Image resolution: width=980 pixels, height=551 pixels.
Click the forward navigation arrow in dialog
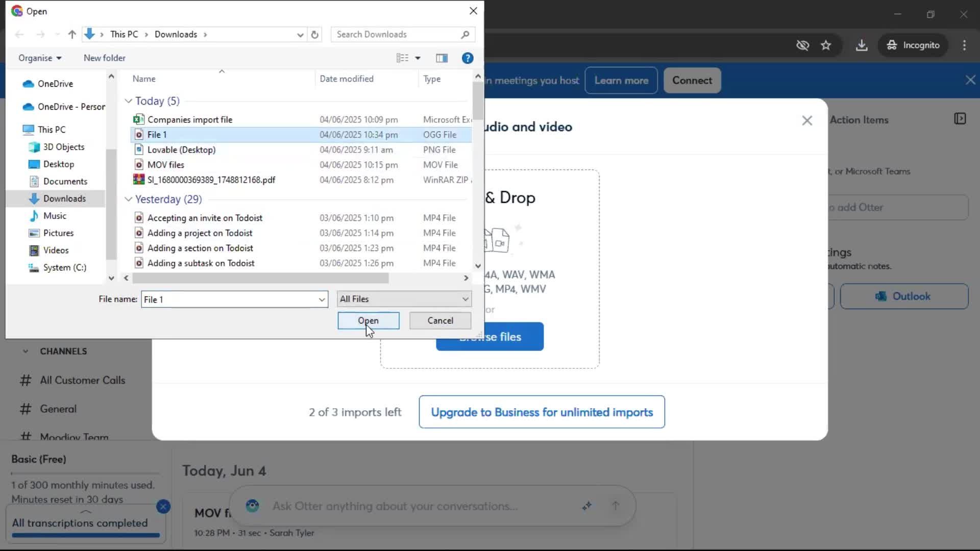[40, 34]
